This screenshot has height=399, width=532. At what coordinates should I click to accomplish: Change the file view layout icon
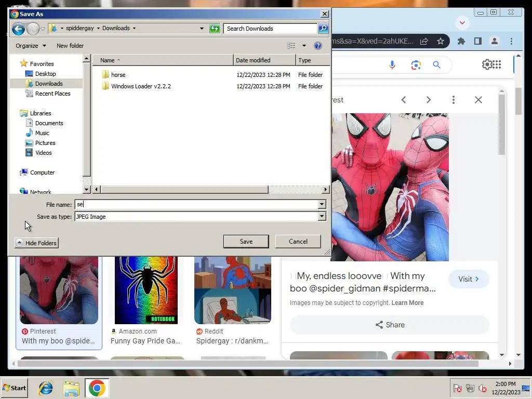click(291, 46)
